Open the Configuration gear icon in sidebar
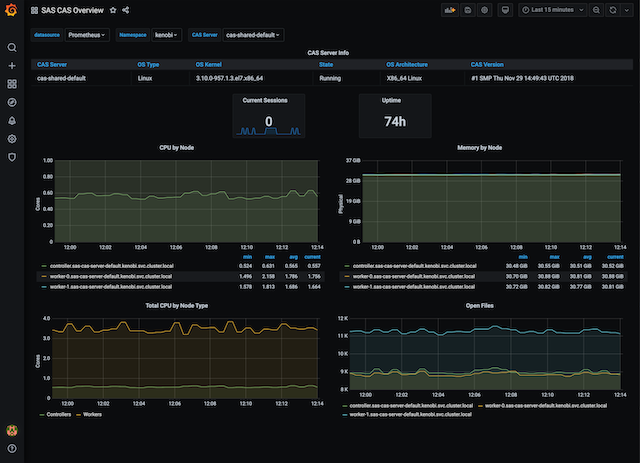The width and height of the screenshot is (640, 463). (x=12, y=139)
